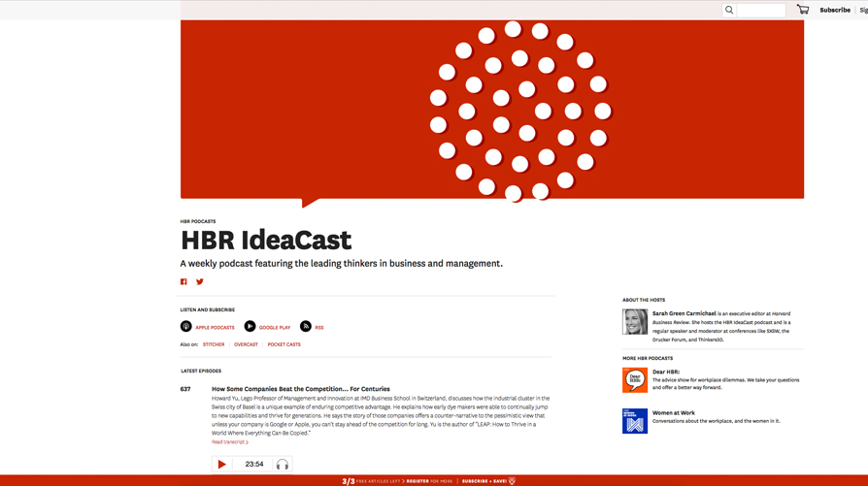
Task: Click the 23:54 episode duration
Action: (x=254, y=465)
